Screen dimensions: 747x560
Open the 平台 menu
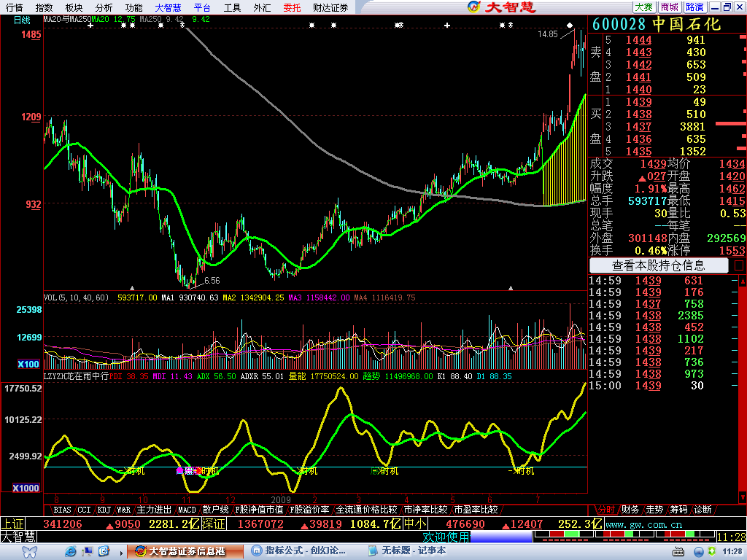click(x=203, y=7)
